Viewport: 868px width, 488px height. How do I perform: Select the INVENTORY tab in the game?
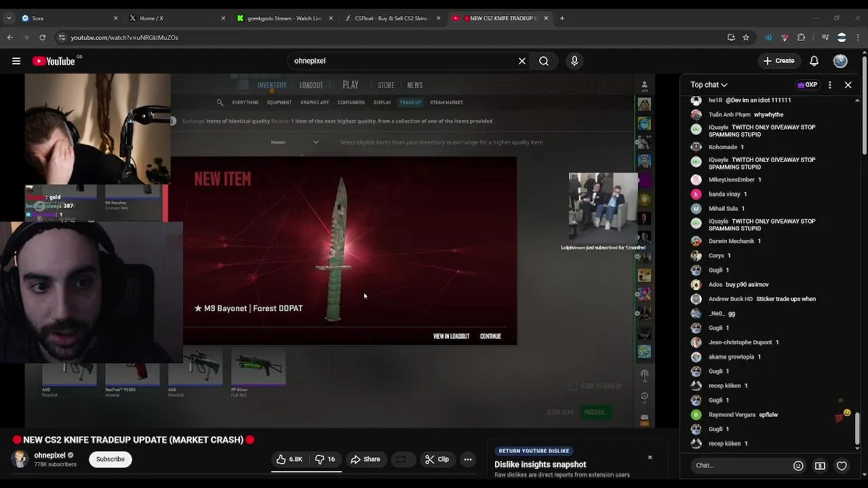272,85
